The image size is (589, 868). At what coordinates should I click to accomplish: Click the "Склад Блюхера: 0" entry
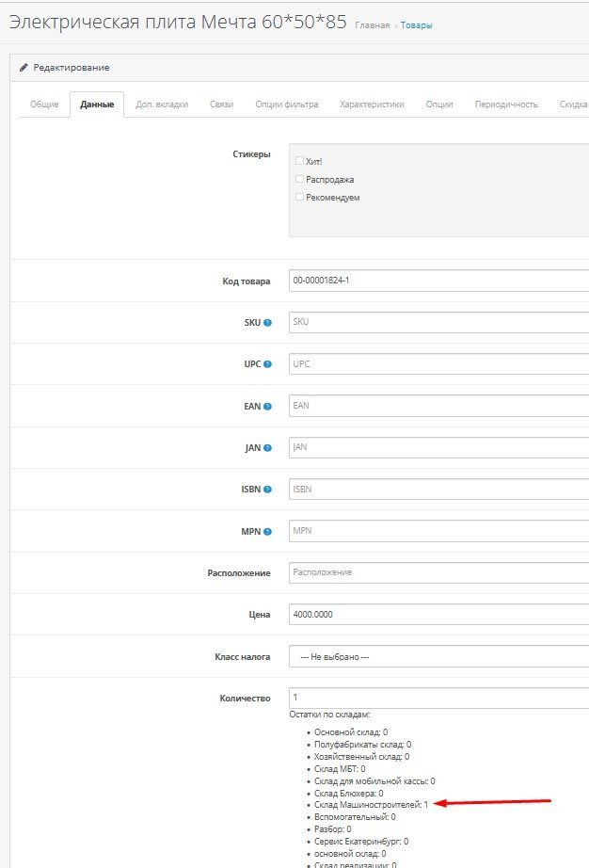(348, 794)
